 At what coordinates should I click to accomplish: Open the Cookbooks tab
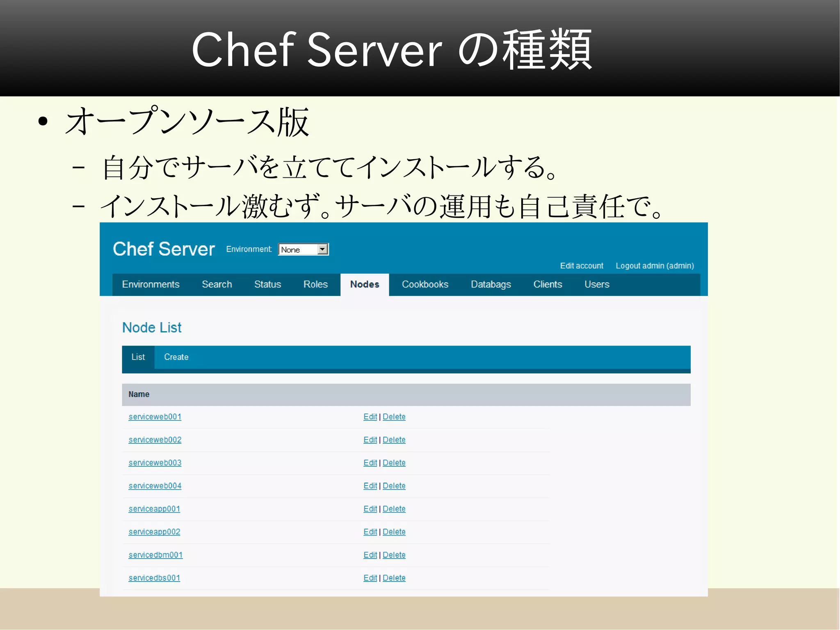(x=425, y=284)
